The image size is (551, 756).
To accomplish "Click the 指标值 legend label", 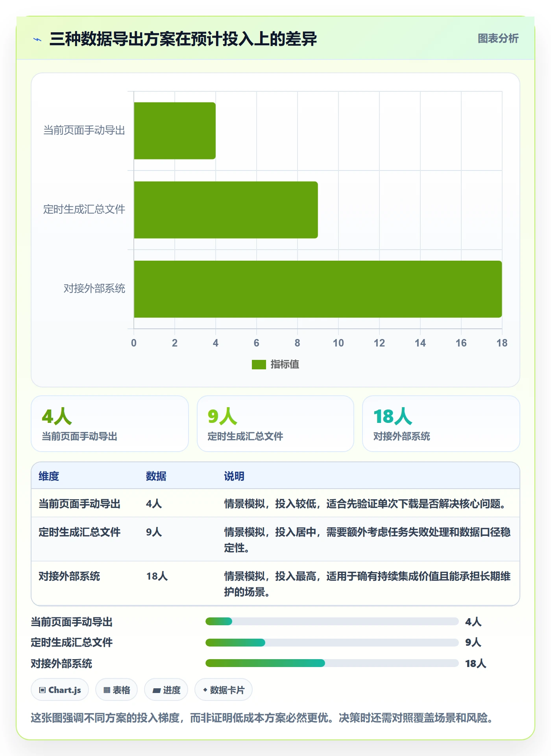I will pyautogui.click(x=285, y=365).
